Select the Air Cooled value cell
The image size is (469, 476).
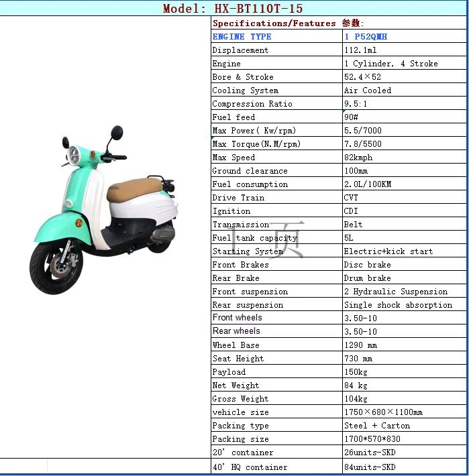405,90
